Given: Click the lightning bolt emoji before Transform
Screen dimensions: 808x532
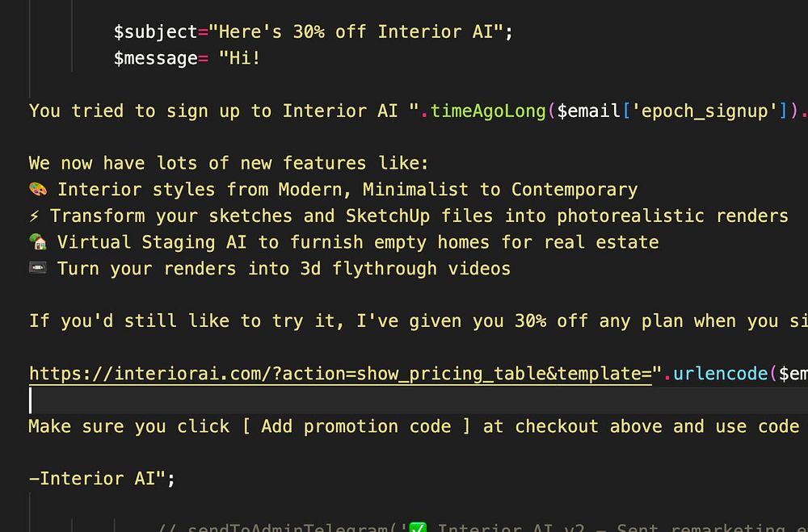Looking at the screenshot, I should [x=34, y=216].
